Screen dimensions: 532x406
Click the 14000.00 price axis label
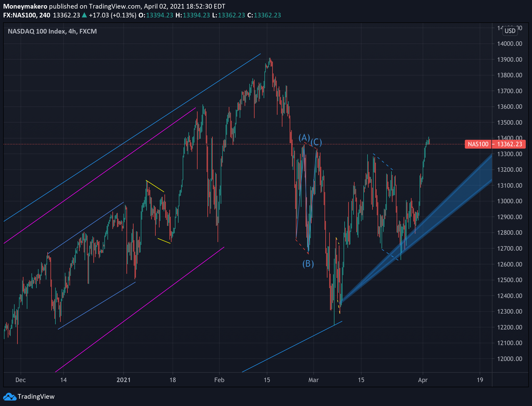pos(510,44)
